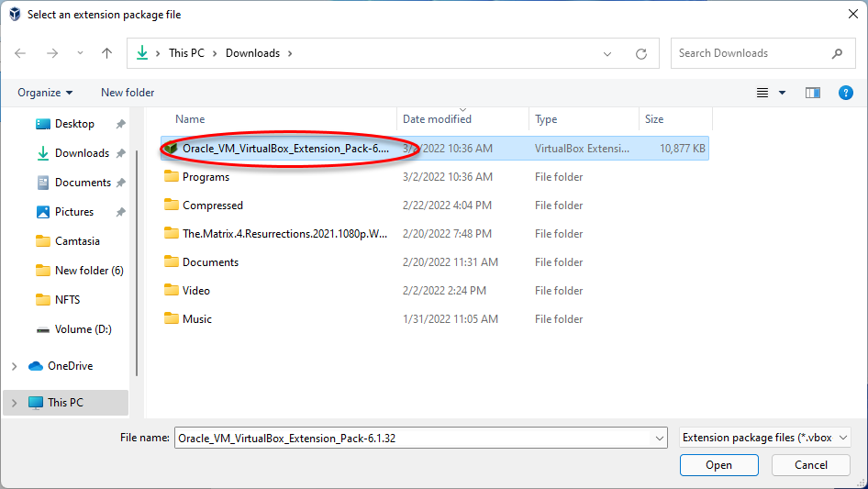Toggle the preview pane
The image size is (868, 489).
[x=813, y=93]
